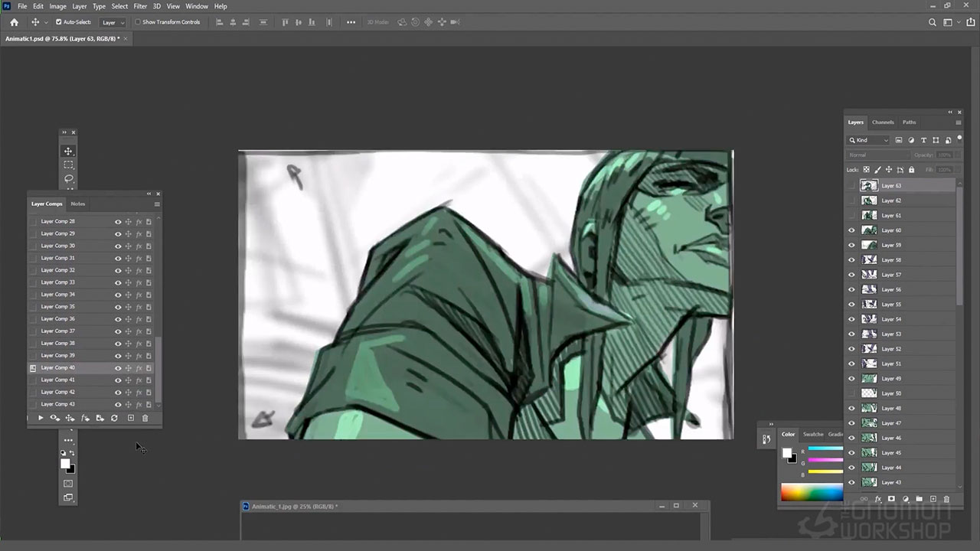Click the update layer comp icon

(114, 418)
